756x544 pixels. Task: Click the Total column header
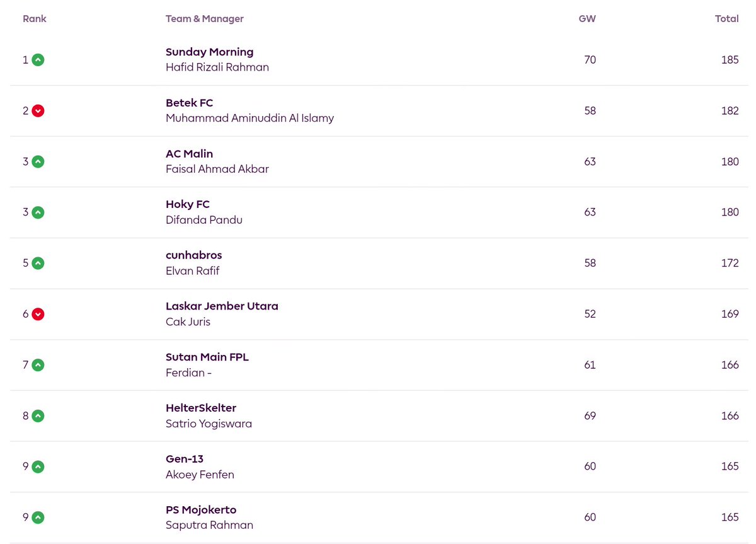tap(727, 19)
